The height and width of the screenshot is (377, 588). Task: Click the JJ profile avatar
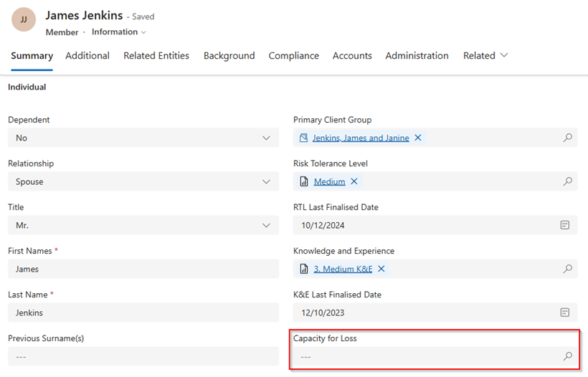coord(24,19)
